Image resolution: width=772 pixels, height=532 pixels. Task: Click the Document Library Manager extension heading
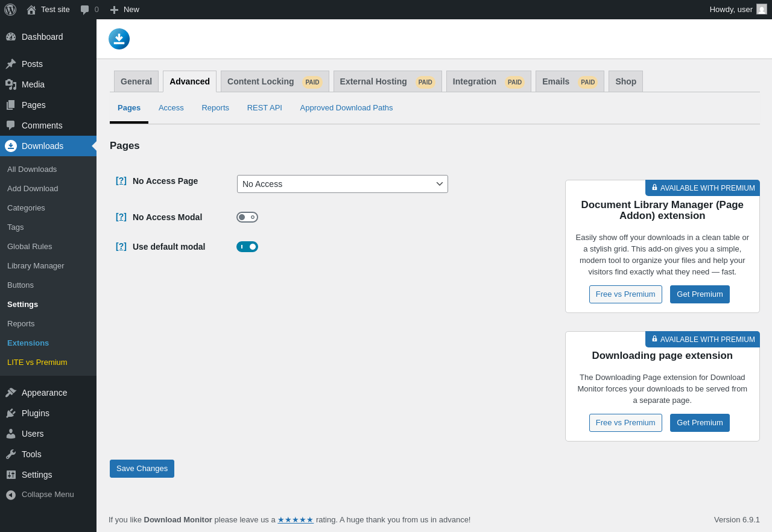coord(662,211)
